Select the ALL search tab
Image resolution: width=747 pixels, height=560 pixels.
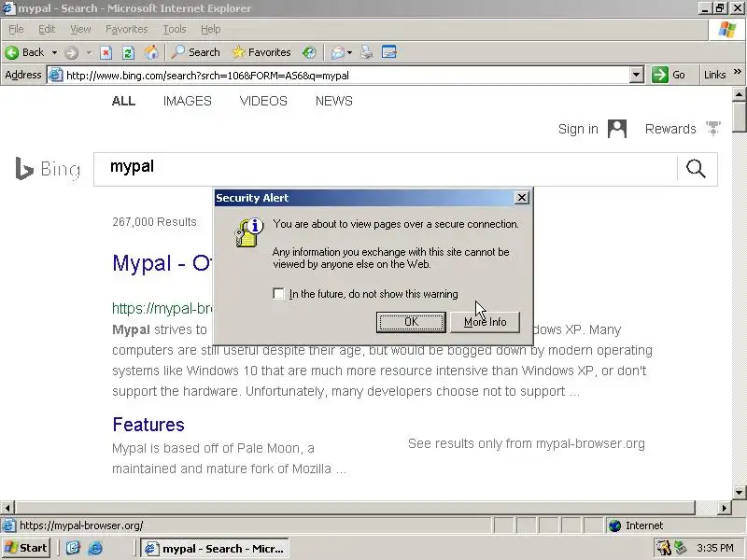[x=123, y=101]
